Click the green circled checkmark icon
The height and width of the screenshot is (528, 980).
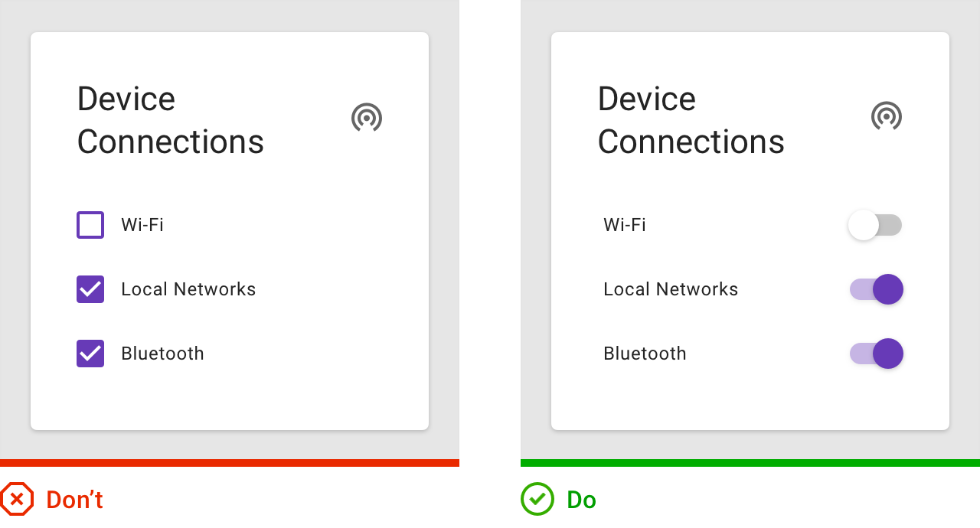tap(537, 500)
